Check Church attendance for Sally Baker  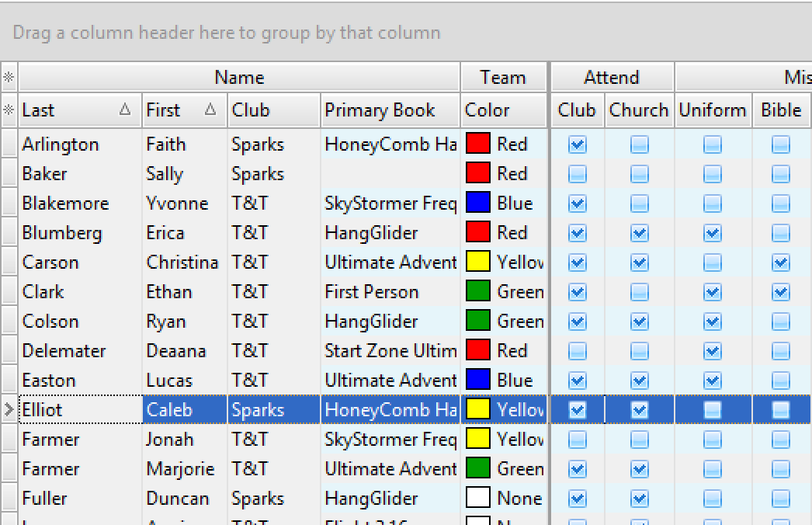[639, 174]
